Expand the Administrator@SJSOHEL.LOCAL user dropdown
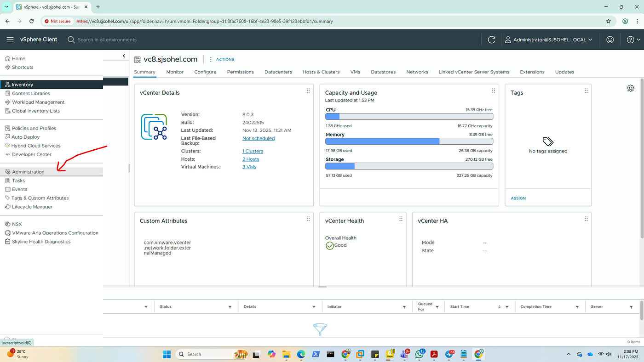 click(549, 40)
